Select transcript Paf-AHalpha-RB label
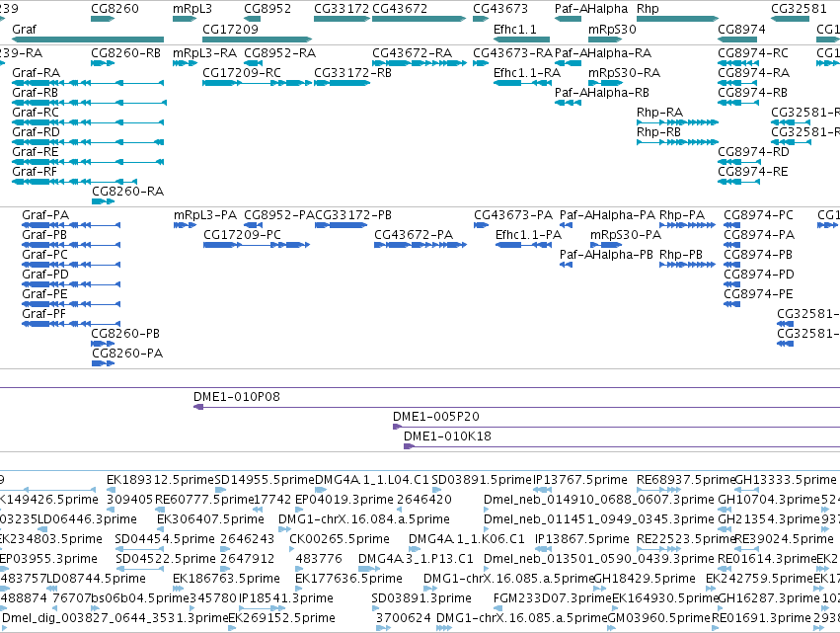 (x=601, y=92)
